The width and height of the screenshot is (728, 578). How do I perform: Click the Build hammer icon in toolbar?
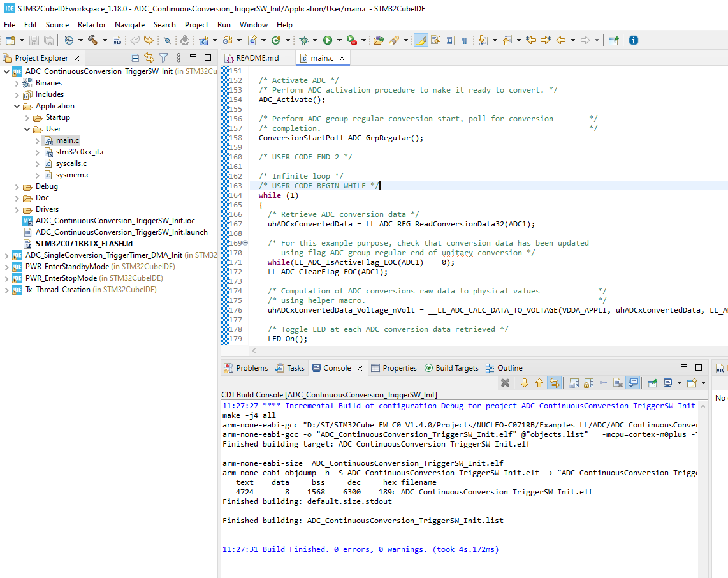pos(93,40)
